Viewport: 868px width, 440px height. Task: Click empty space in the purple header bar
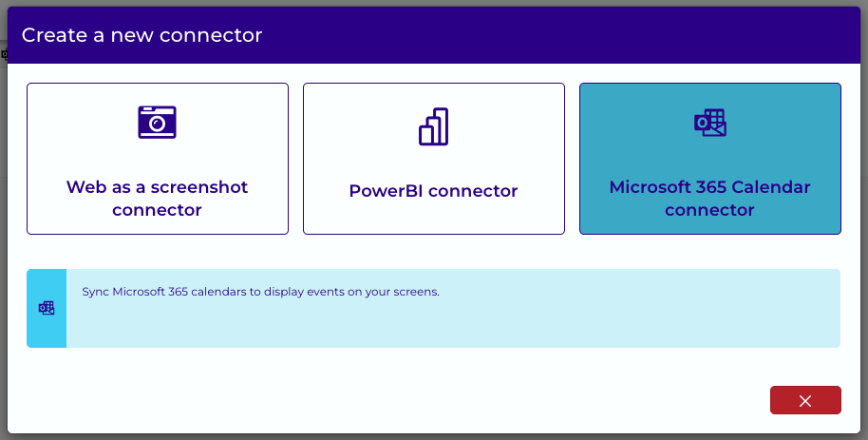pyautogui.click(x=554, y=35)
